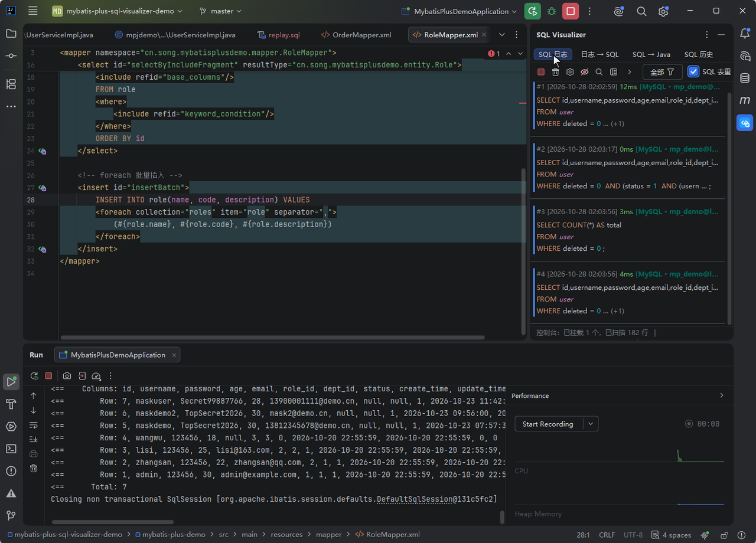756x543 pixels.
Task: Click the gutter SQL icon at line 27
Action: [x=43, y=188]
